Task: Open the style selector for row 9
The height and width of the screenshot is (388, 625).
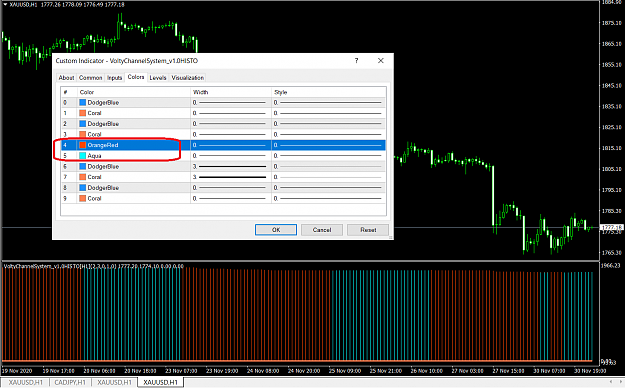Action: click(328, 198)
